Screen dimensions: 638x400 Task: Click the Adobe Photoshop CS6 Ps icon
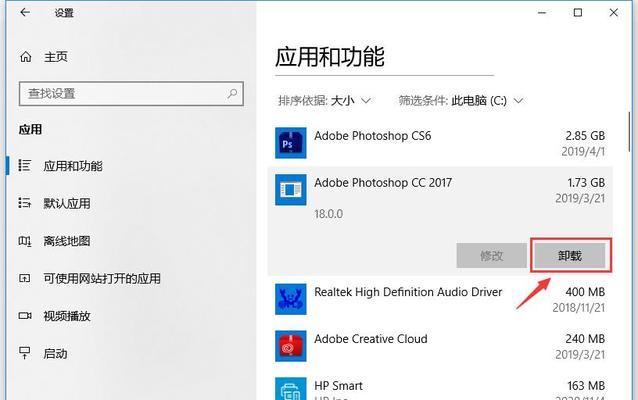pos(291,143)
